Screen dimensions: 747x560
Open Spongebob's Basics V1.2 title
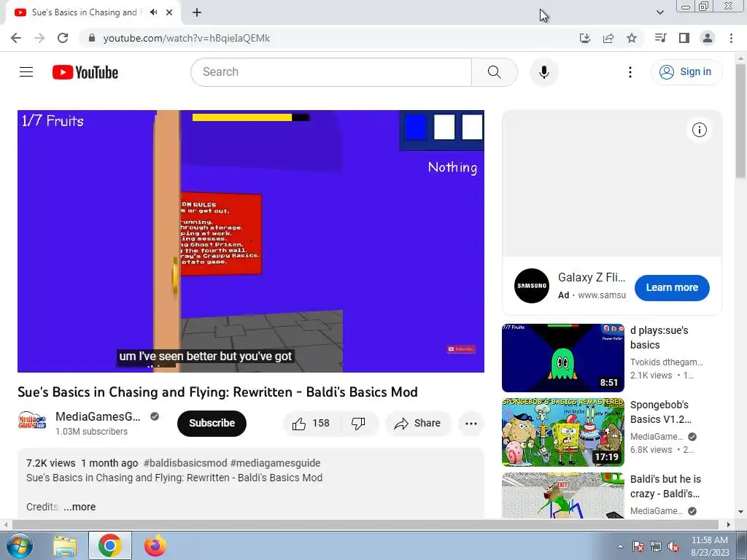[660, 412]
